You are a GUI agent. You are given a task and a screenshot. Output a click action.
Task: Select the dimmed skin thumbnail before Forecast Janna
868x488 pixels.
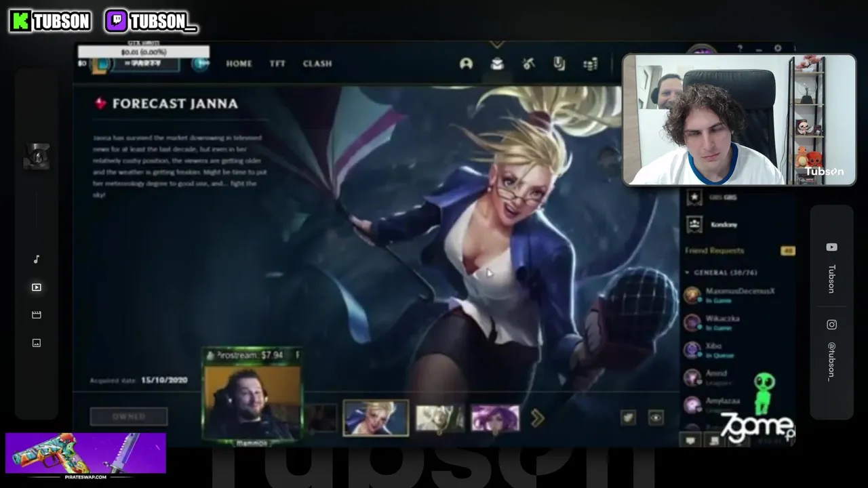321,418
